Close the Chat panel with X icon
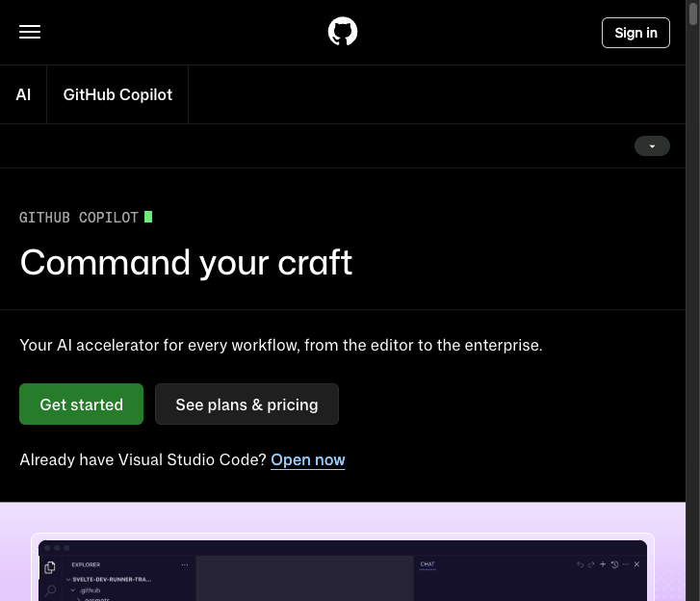Viewport: 700px width, 601px height. coord(636,564)
